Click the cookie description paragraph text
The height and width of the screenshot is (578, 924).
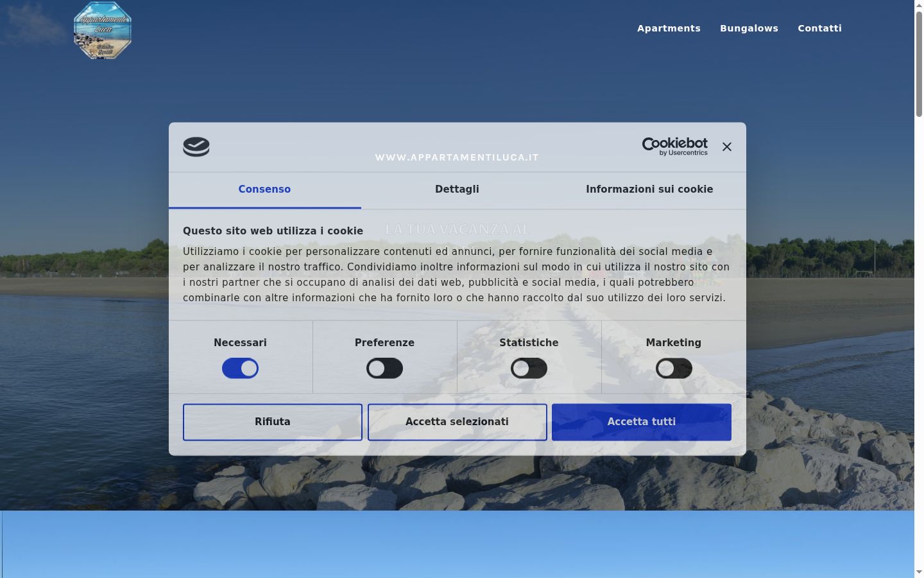(456, 275)
